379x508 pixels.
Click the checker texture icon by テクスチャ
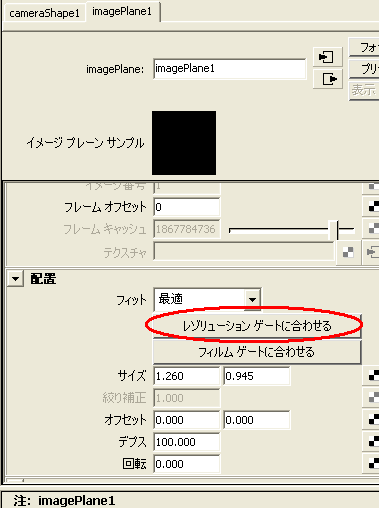click(348, 252)
